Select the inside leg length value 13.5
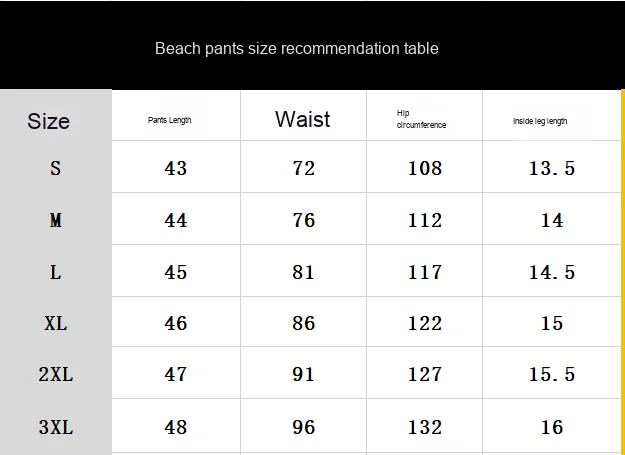The image size is (625, 455). 552,168
